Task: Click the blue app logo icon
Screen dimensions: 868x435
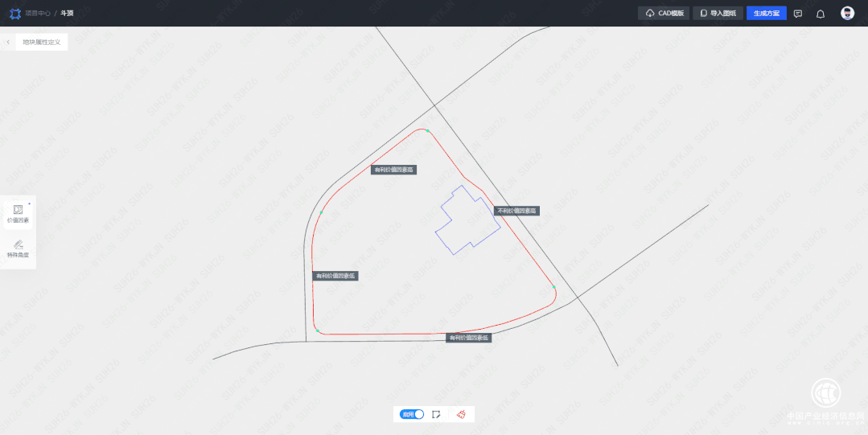Action: click(14, 14)
